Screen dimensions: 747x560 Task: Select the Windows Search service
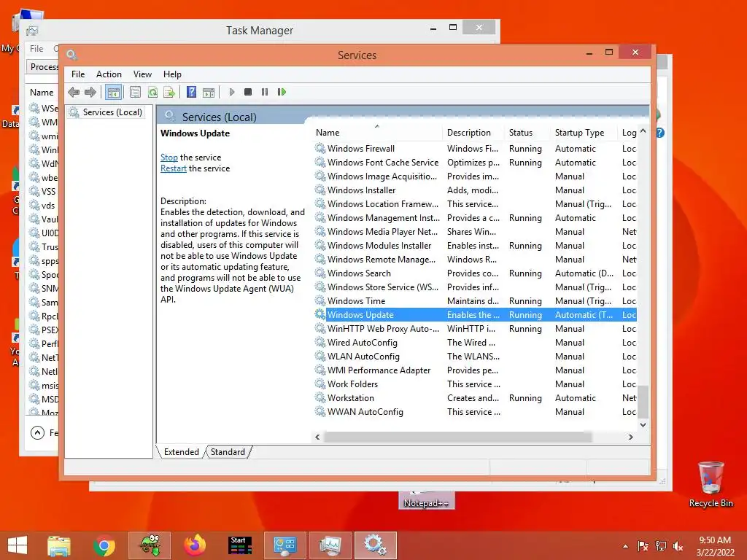click(475, 273)
